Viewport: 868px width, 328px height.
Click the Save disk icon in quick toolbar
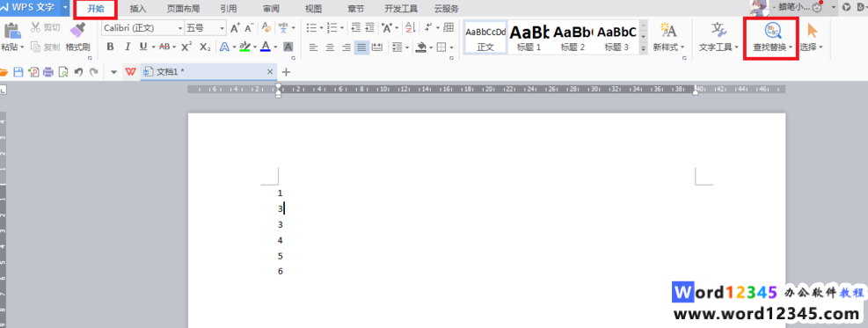[18, 72]
